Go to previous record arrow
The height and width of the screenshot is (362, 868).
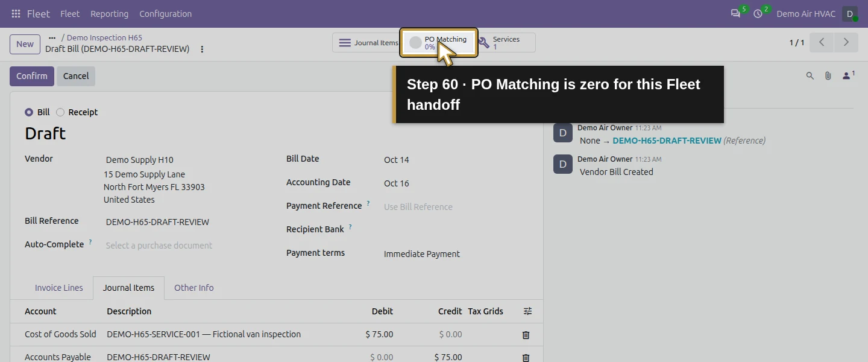tap(822, 42)
